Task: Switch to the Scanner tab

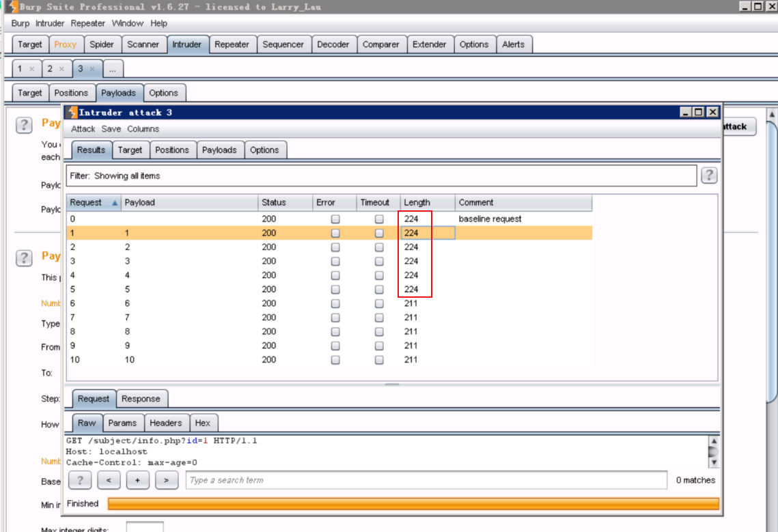Action: (143, 44)
